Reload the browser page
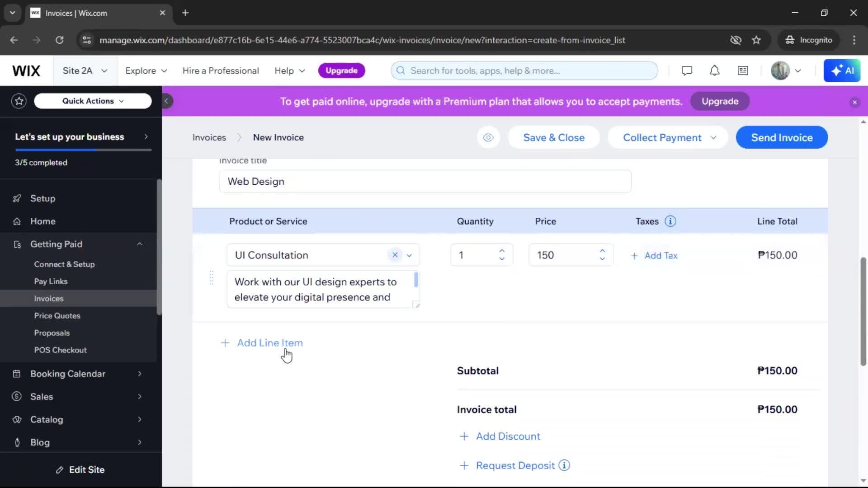 (x=59, y=40)
